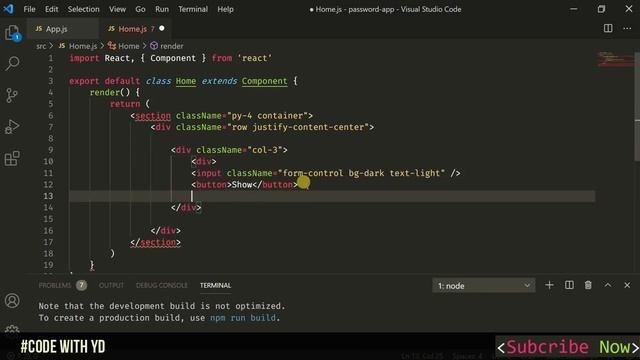This screenshot has width=640, height=360.
Task: Create a new terminal with the plus icon
Action: [x=549, y=285]
